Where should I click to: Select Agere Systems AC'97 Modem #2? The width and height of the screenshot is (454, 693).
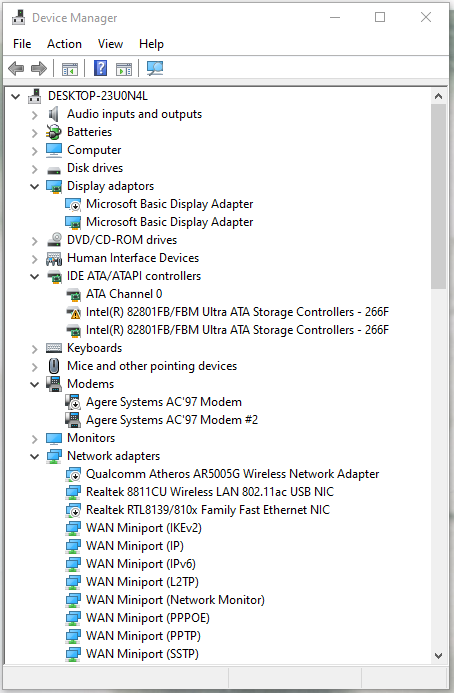pos(172,420)
